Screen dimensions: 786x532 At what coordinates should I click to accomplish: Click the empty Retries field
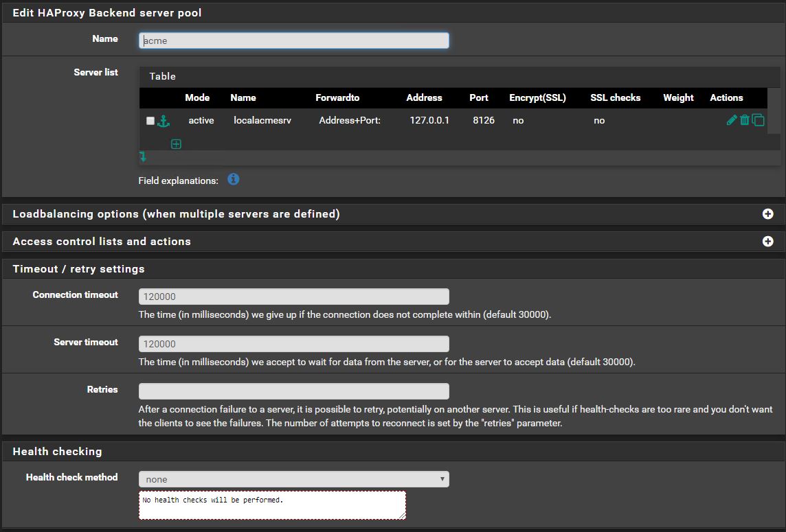293,391
